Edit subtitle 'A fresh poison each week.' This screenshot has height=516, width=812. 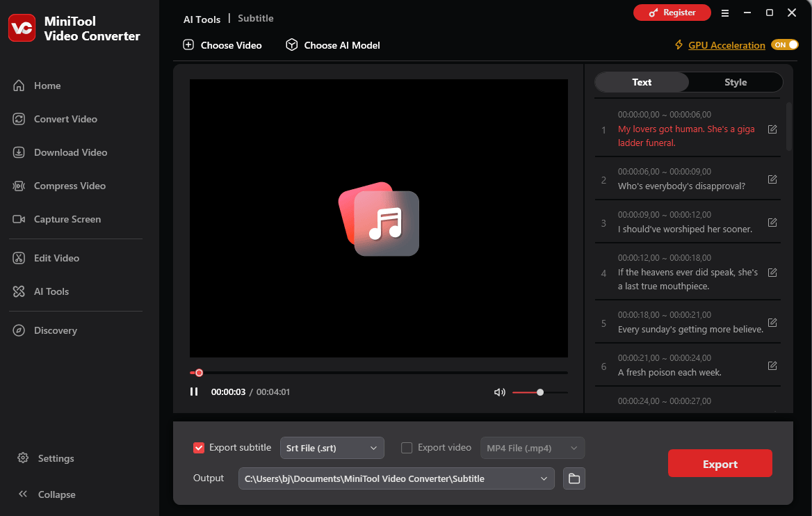[x=772, y=366]
